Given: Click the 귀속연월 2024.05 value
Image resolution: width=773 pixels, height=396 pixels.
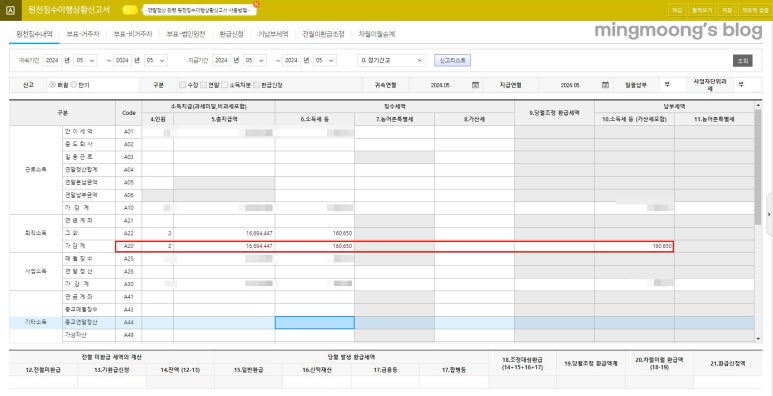Looking at the screenshot, I should [440, 85].
